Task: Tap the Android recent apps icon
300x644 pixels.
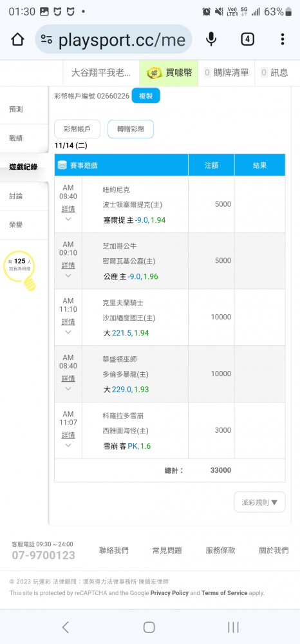Action: 233,627
